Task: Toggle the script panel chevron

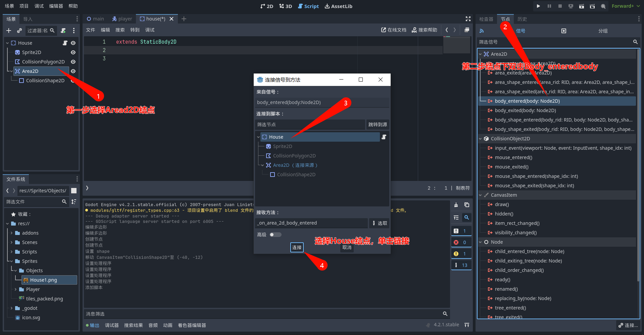Action: click(87, 188)
